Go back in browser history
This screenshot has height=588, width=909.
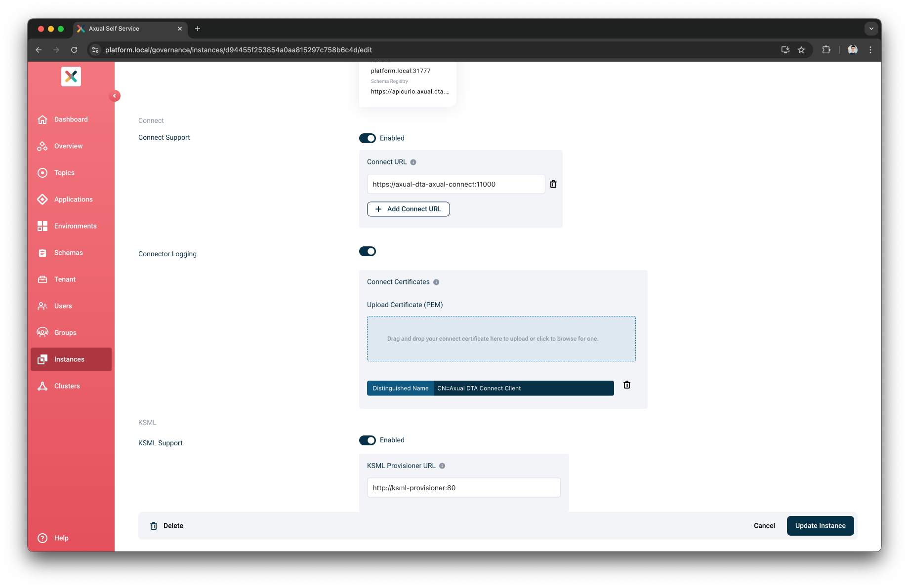point(39,50)
